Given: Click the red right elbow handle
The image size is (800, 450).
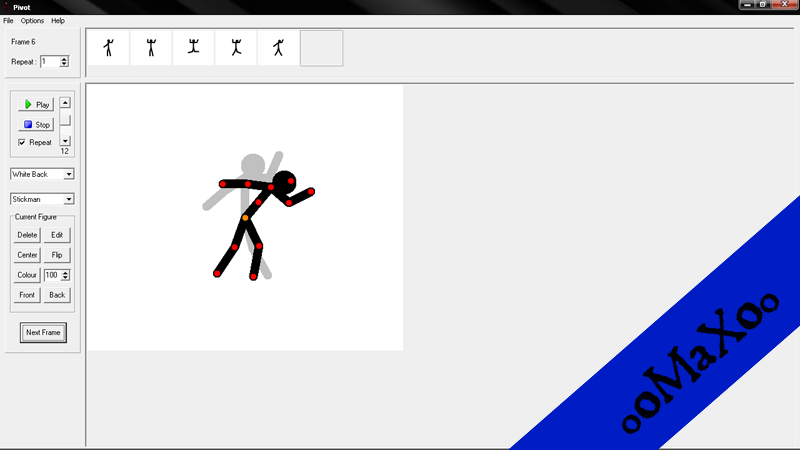Looking at the screenshot, I should [289, 203].
